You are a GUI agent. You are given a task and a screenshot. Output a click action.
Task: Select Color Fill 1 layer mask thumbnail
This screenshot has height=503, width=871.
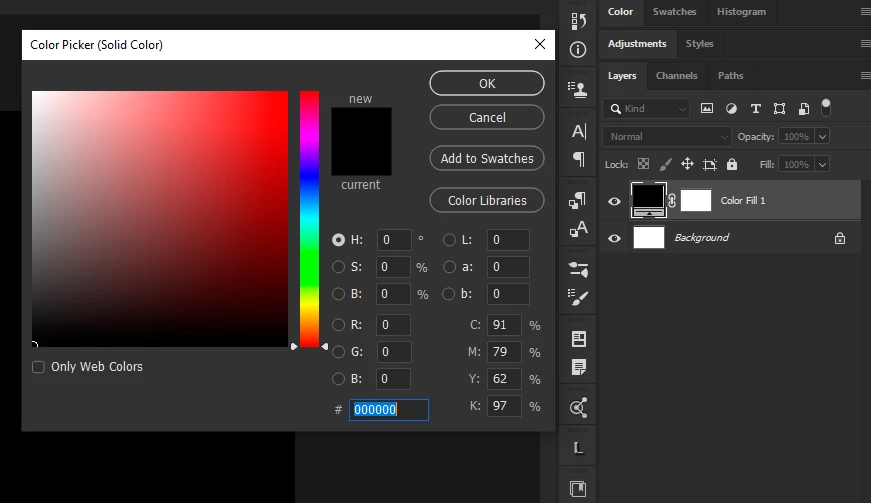point(695,200)
